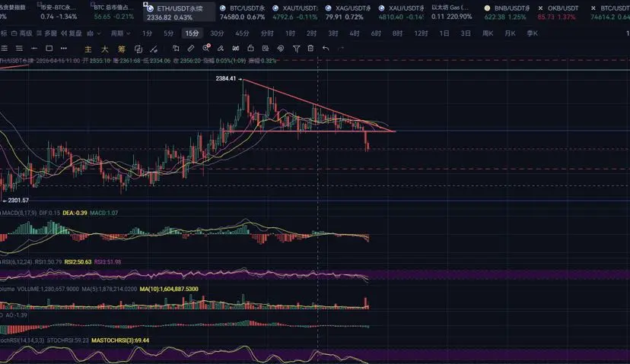Select the 15分 timeframe tab
The image size is (630, 364).
coord(192,33)
